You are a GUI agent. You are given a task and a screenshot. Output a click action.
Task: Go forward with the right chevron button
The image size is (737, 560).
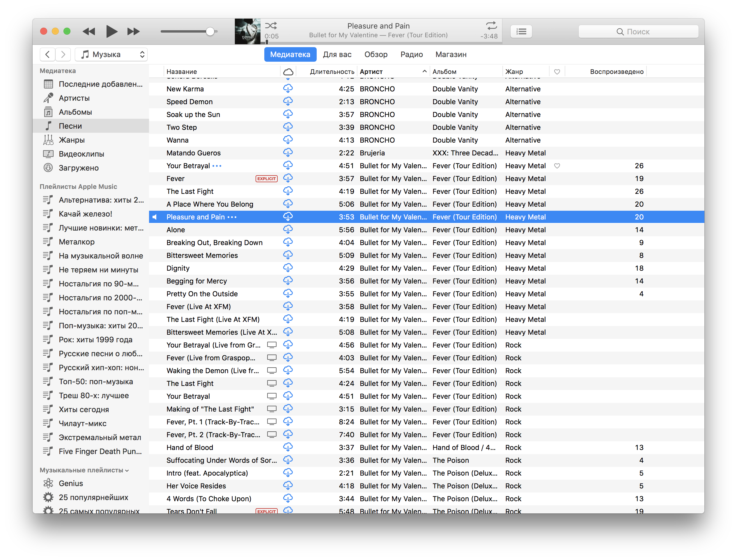63,54
